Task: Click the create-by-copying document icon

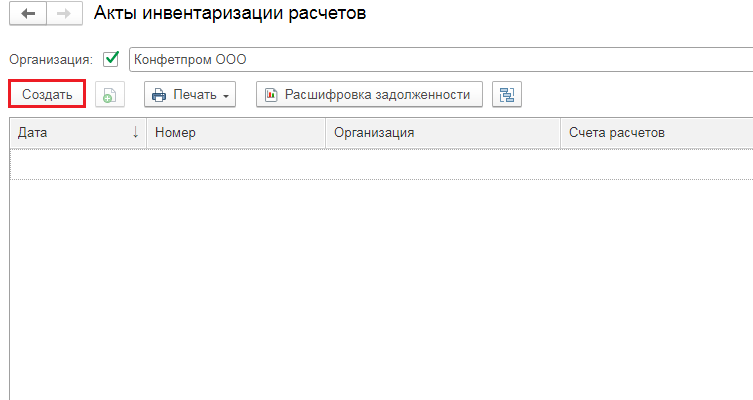Action: click(109, 95)
